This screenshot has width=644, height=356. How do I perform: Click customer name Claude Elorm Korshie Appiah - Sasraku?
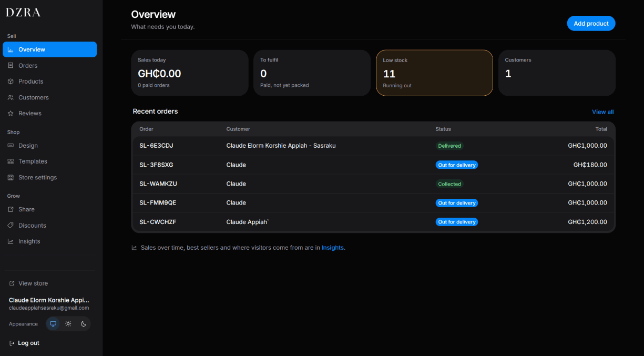tap(281, 146)
